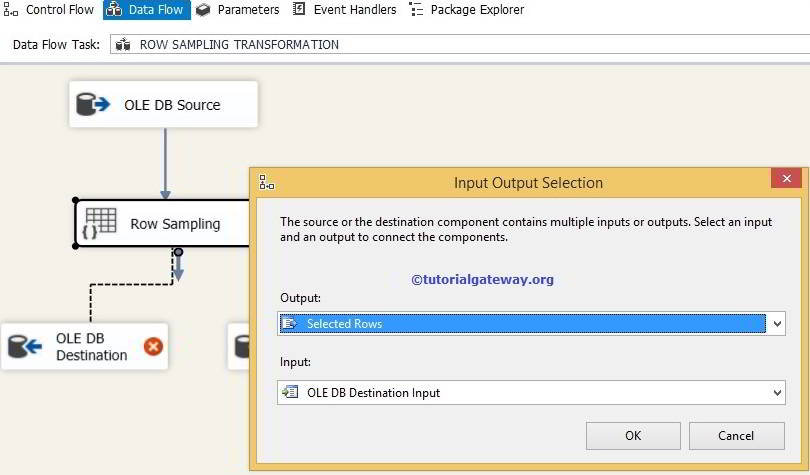Click the Package Explorer tree icon
This screenshot has width=810, height=475.
click(x=416, y=9)
